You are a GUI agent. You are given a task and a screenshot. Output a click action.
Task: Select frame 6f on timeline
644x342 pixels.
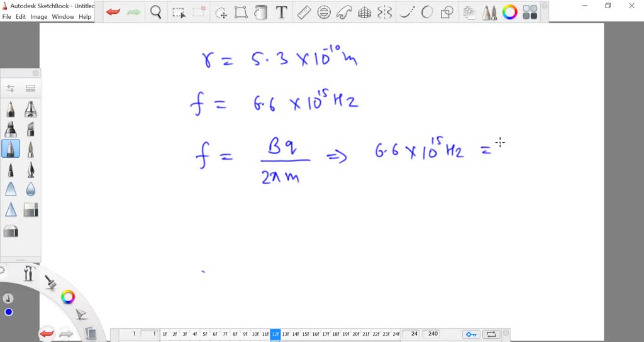tap(215, 334)
